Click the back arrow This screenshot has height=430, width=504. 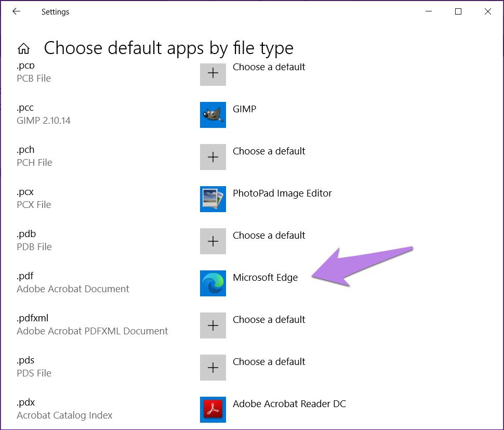coord(16,11)
